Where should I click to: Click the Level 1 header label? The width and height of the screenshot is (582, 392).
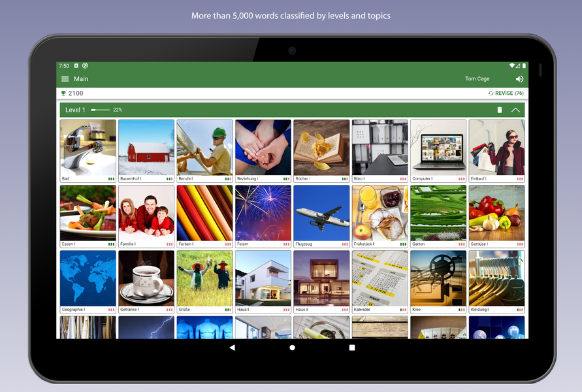pos(75,110)
